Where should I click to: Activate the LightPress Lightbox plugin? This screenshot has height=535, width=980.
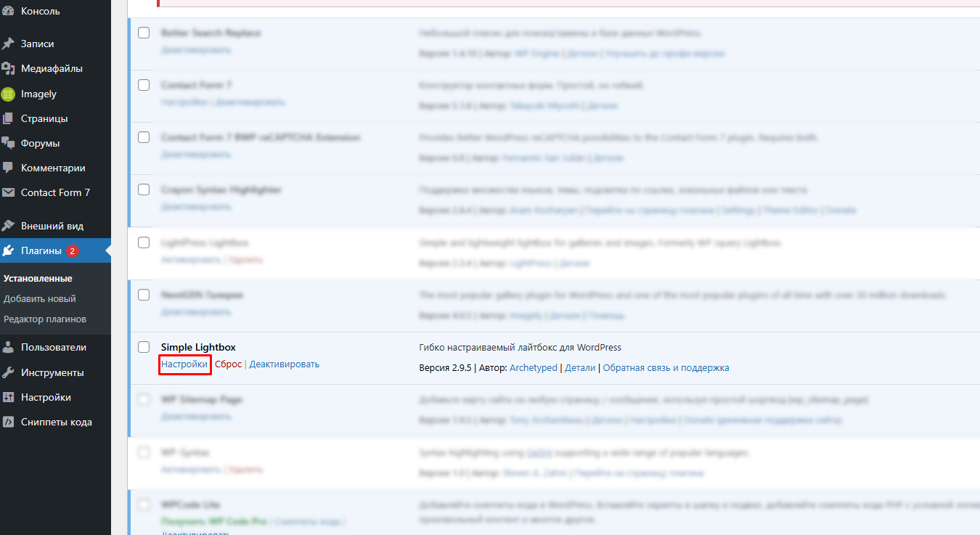tap(191, 259)
